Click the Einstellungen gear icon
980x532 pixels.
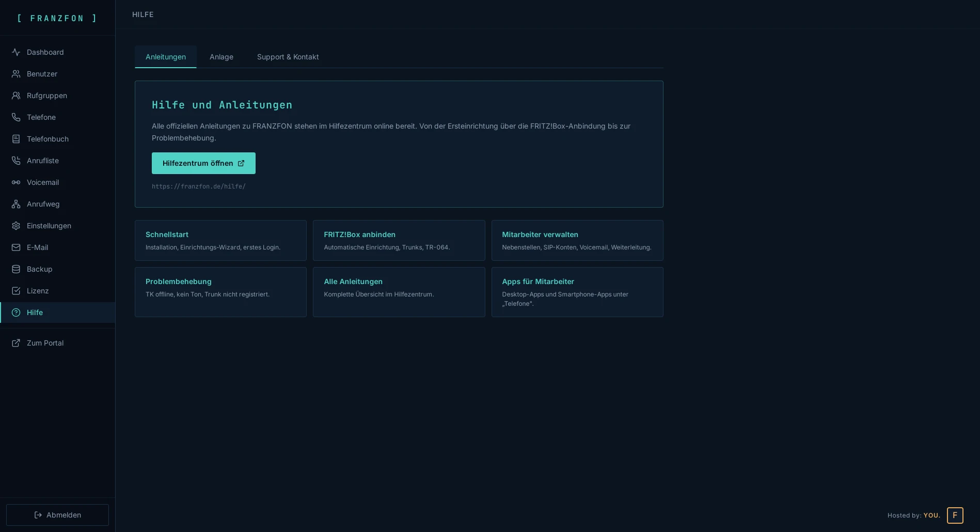click(x=16, y=226)
